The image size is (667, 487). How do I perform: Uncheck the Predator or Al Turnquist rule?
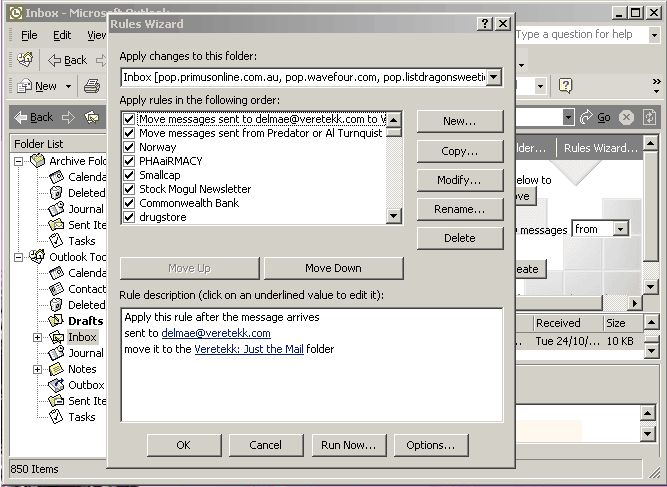(129, 133)
